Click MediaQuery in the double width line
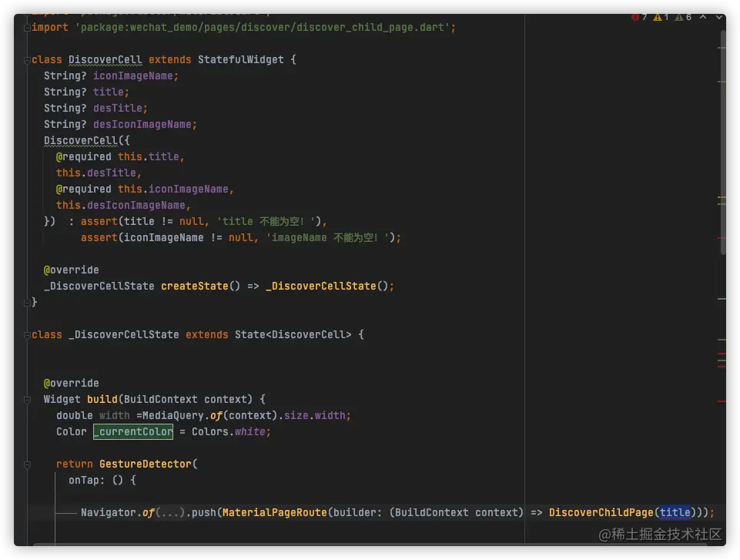This screenshot has height=560, width=740. coord(172,415)
